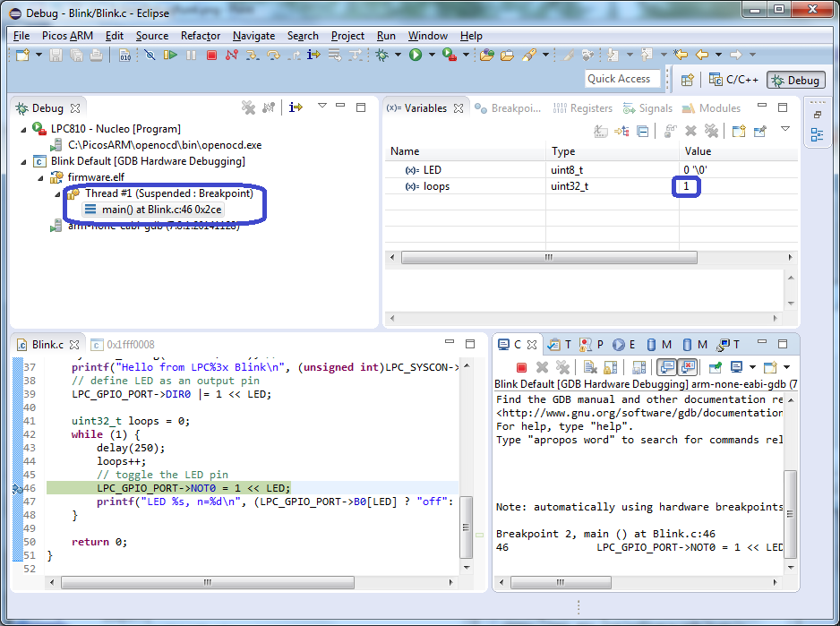Open the Navigate menu
840x626 pixels.
[254, 36]
